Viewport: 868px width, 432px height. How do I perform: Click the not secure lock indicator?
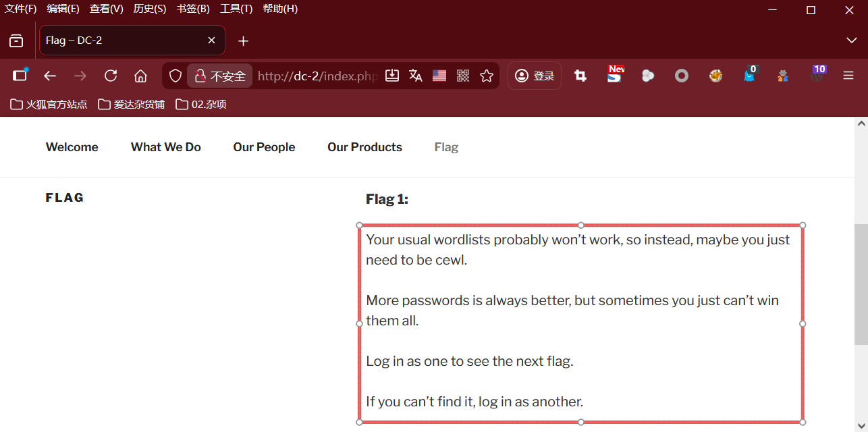[x=220, y=76]
